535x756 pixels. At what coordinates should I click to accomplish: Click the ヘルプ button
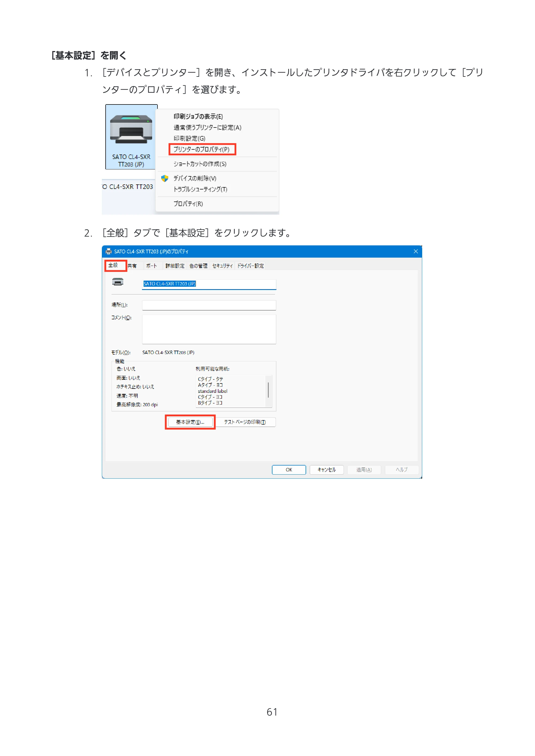pos(402,470)
